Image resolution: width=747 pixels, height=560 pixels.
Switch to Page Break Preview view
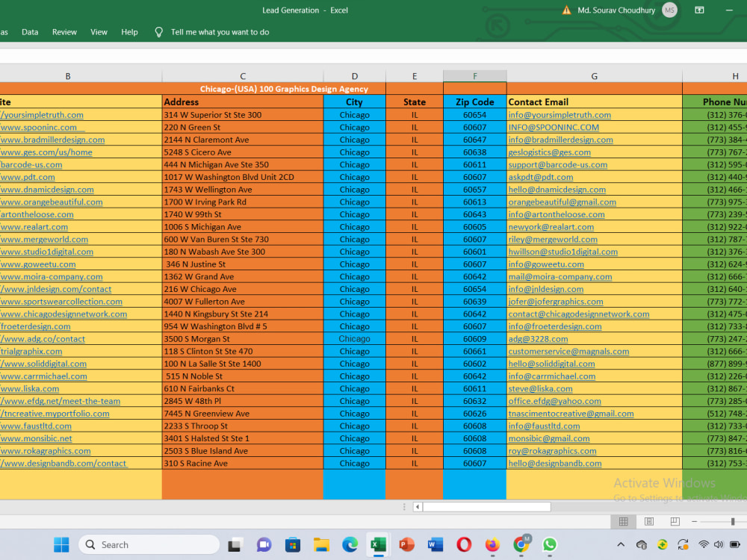[675, 521]
